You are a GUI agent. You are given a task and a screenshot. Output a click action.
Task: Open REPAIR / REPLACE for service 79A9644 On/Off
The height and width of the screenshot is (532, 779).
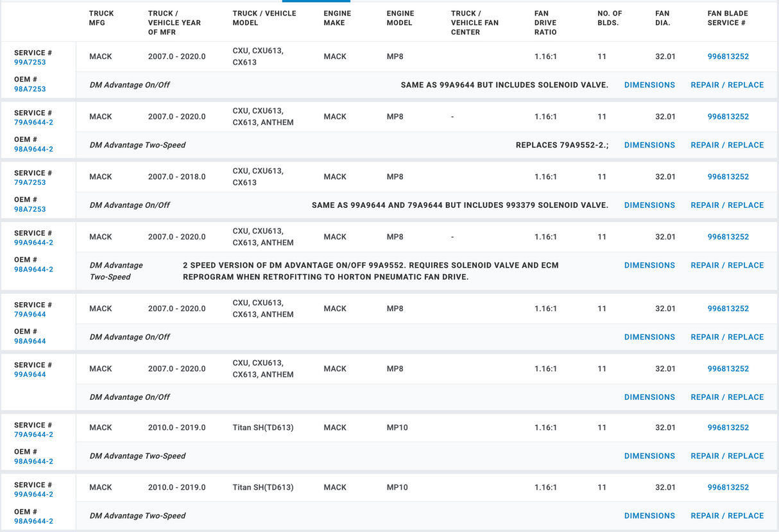(x=727, y=337)
